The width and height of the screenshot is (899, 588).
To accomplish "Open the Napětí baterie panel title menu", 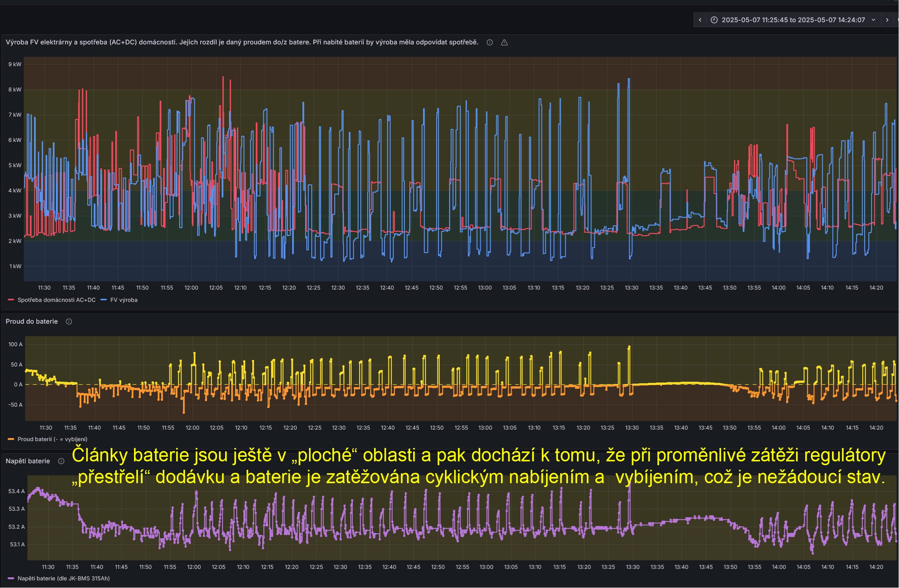I will pyautogui.click(x=28, y=461).
